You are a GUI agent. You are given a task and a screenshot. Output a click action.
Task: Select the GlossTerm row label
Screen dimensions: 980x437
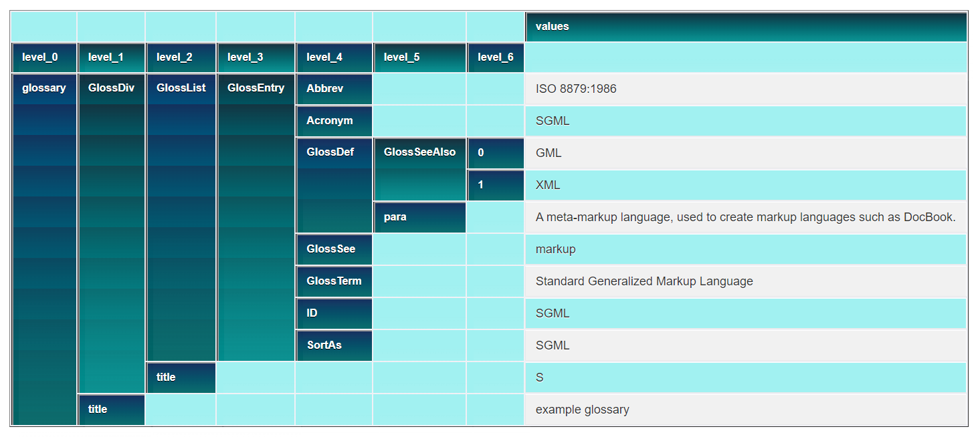point(334,281)
